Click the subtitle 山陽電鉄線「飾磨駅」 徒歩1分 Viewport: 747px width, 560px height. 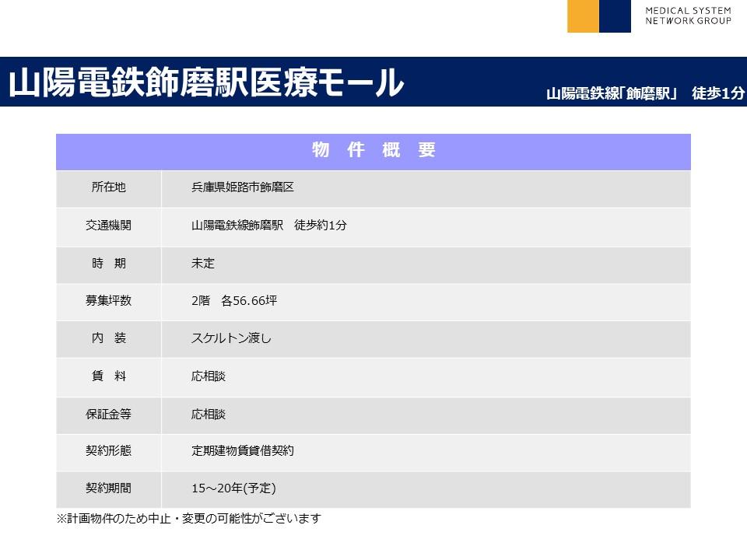coord(645,93)
